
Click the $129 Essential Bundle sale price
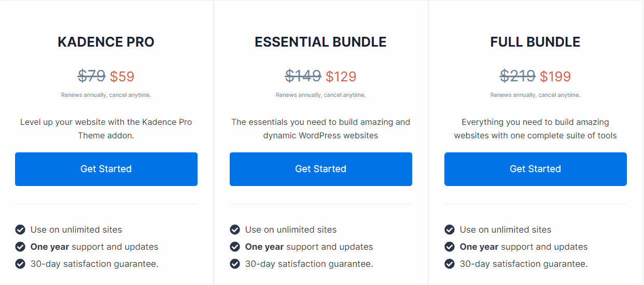tap(341, 77)
